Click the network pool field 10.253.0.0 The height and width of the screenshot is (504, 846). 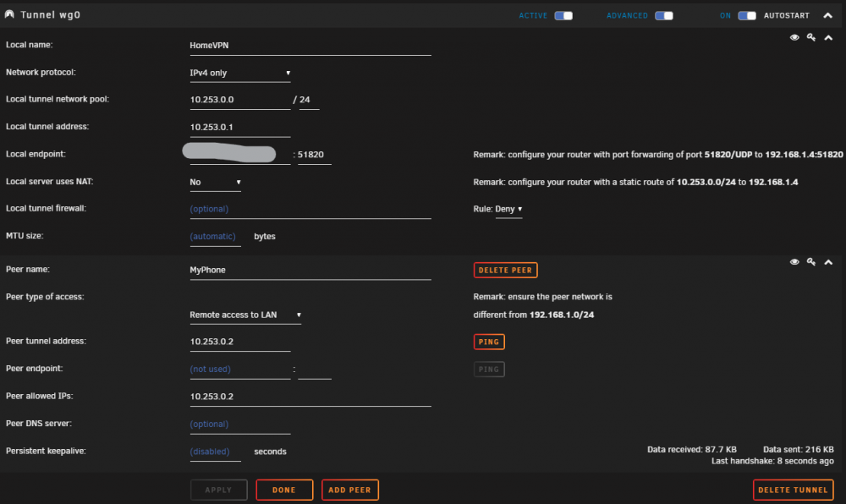[240, 100]
